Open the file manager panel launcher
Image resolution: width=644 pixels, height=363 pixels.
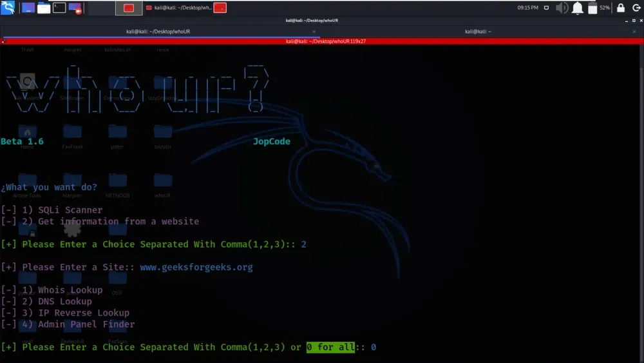click(44, 8)
